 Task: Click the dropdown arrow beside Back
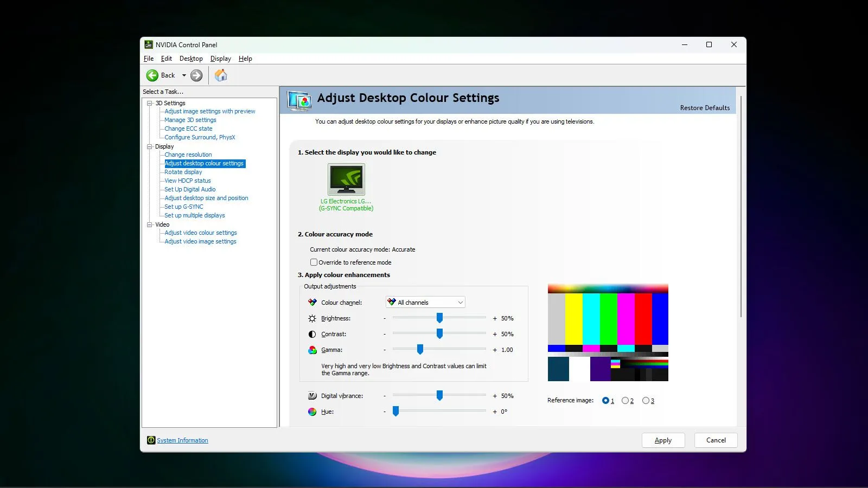pos(184,75)
